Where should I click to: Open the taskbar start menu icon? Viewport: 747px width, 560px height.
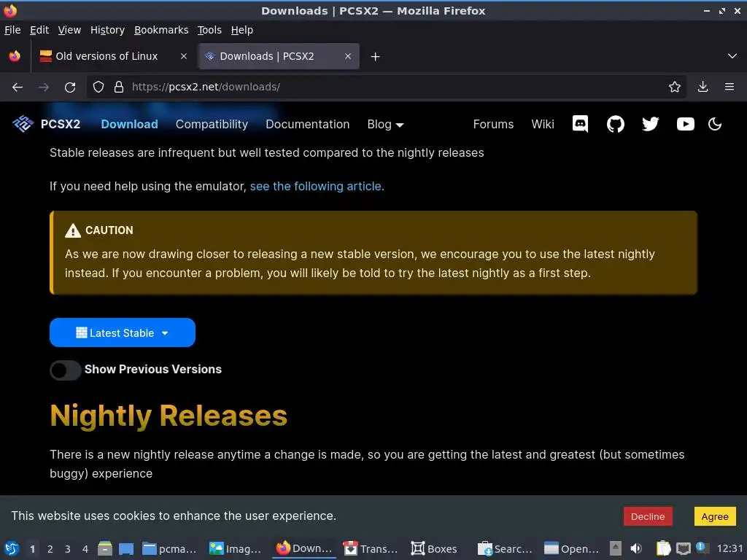12,548
